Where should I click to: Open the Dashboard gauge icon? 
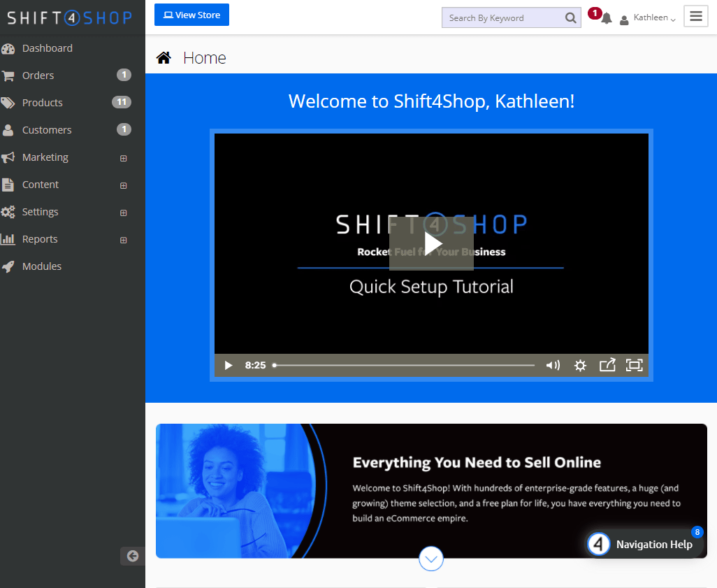pyautogui.click(x=8, y=48)
